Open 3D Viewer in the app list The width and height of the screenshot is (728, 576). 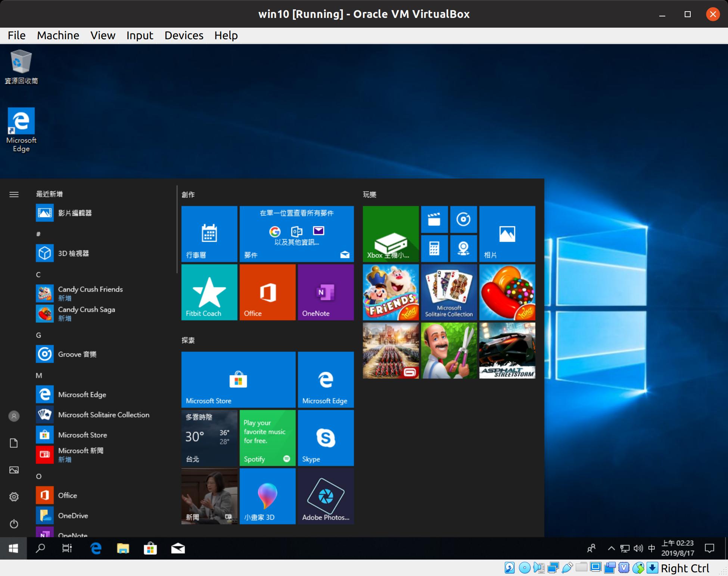[103, 253]
